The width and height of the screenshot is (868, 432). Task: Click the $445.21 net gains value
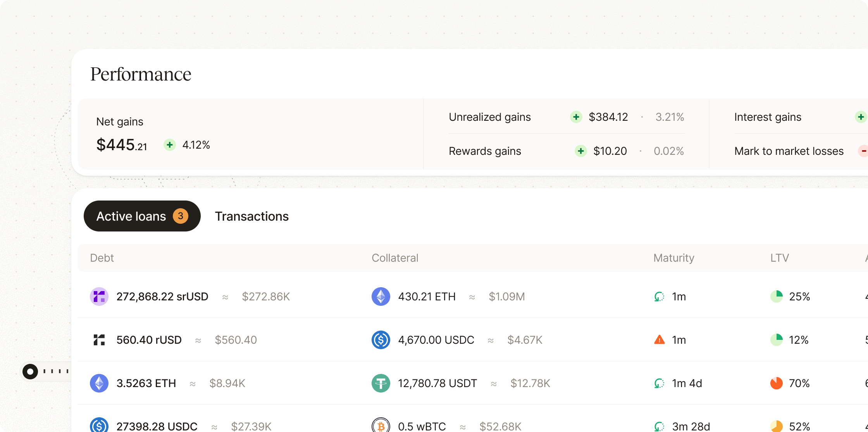122,145
